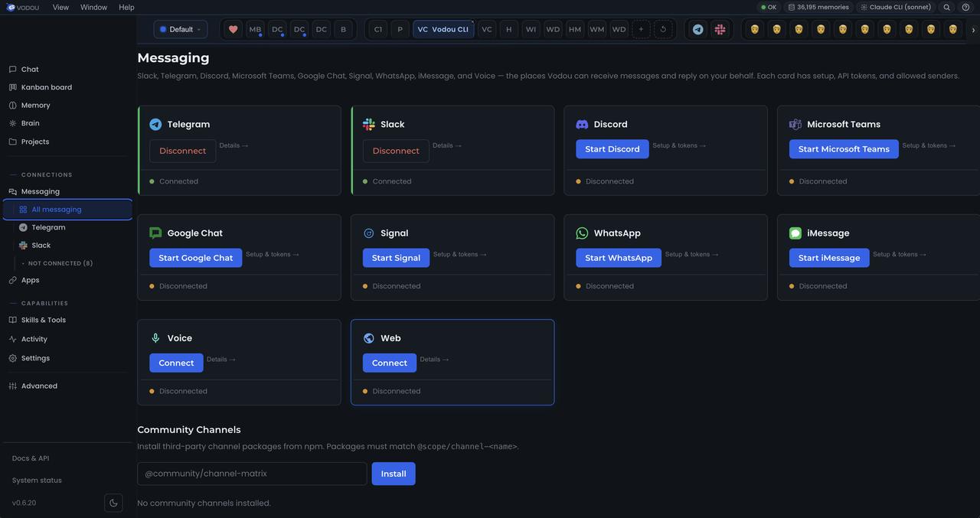Open the Help menu
Viewport: 980px width, 518px height.
coord(126,7)
